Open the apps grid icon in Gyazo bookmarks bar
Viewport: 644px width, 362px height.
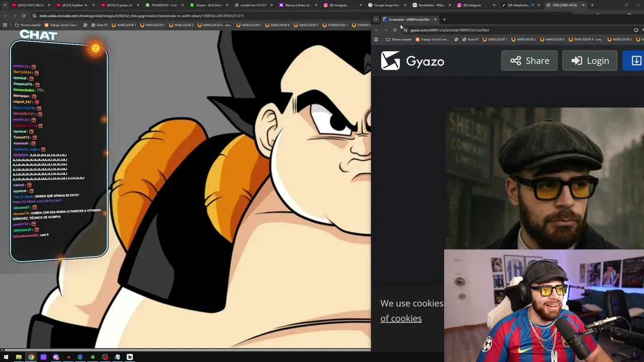(x=376, y=40)
